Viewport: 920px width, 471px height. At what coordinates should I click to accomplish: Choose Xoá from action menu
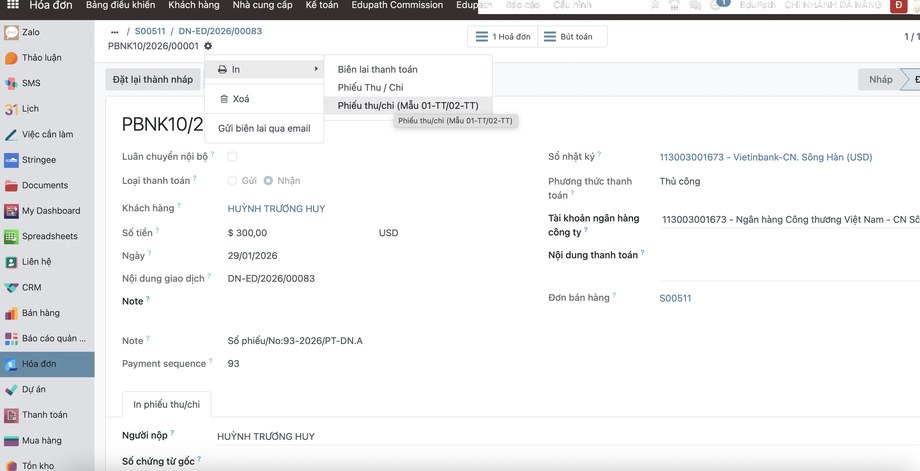tap(264, 99)
